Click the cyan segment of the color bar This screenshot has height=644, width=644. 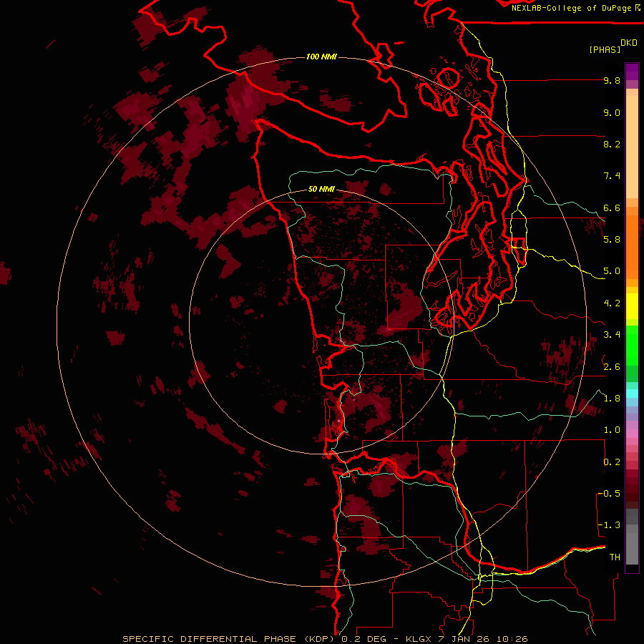(x=632, y=393)
